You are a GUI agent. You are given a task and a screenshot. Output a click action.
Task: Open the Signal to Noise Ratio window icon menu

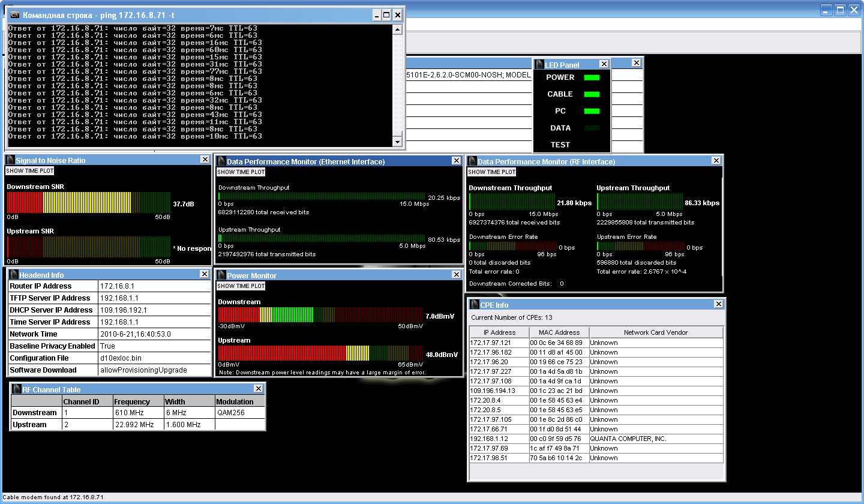[x=10, y=160]
